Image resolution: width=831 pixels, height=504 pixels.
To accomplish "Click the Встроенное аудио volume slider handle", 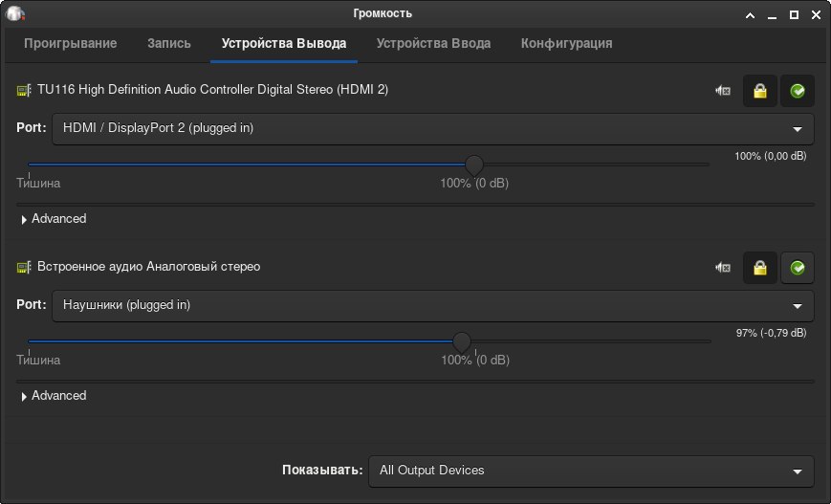I will [x=462, y=342].
